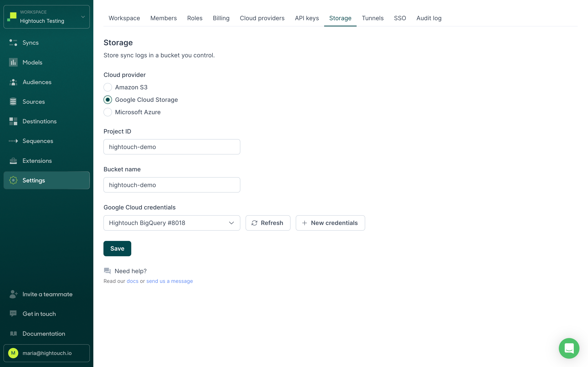588x367 pixels.
Task: Click the Destinations icon in sidebar
Action: pyautogui.click(x=13, y=121)
